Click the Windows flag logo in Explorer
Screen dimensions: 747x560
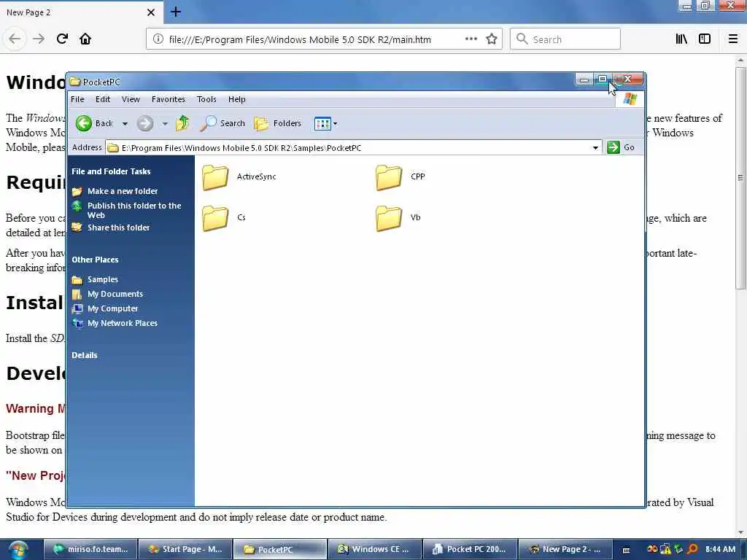point(630,99)
